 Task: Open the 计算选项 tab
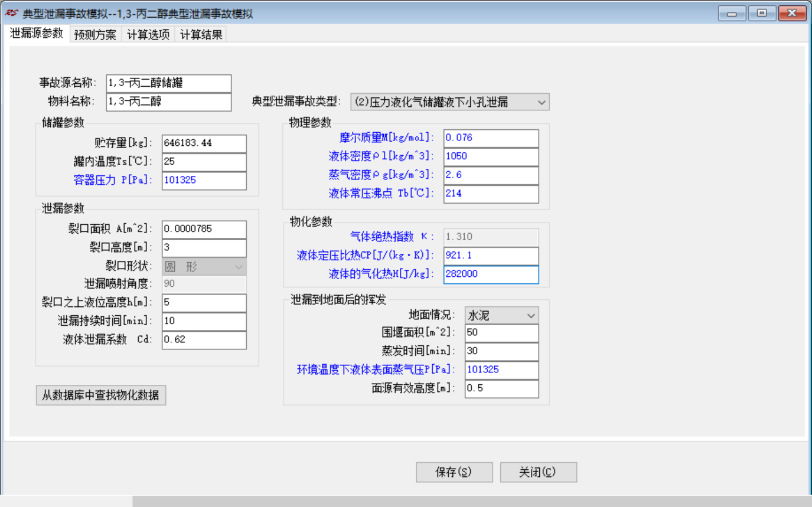(x=148, y=35)
